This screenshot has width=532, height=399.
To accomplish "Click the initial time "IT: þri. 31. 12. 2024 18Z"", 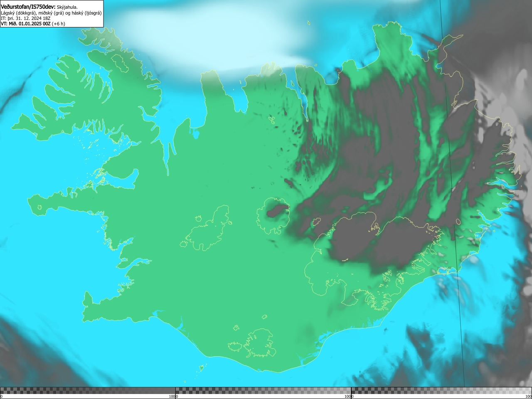I will (x=26, y=18).
